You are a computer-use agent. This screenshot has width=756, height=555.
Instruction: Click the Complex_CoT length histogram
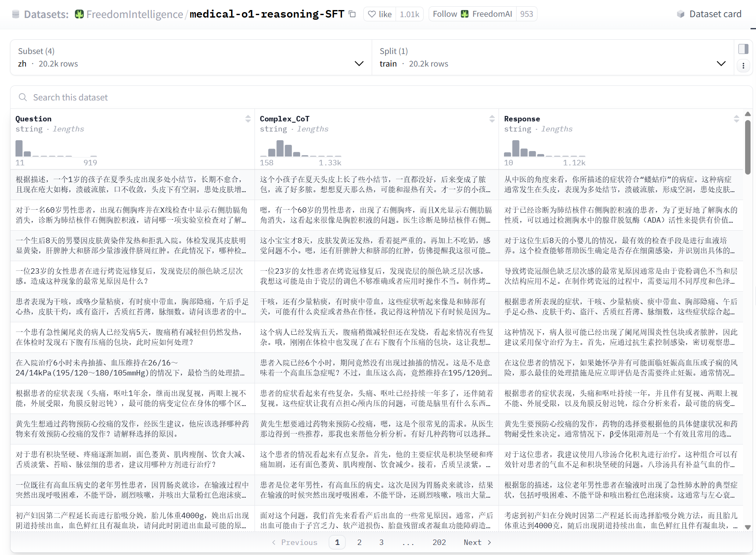pyautogui.click(x=301, y=149)
